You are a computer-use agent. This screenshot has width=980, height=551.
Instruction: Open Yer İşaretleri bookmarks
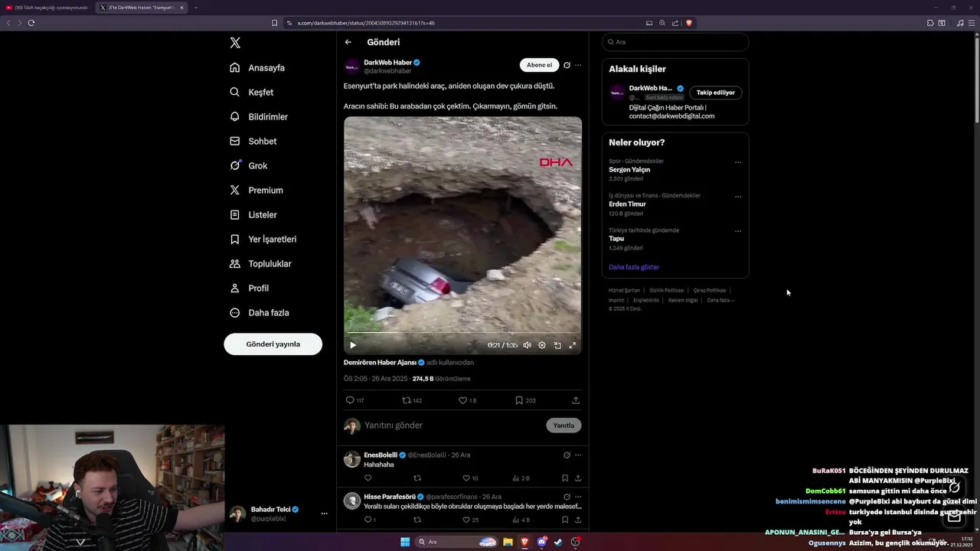pos(263,239)
